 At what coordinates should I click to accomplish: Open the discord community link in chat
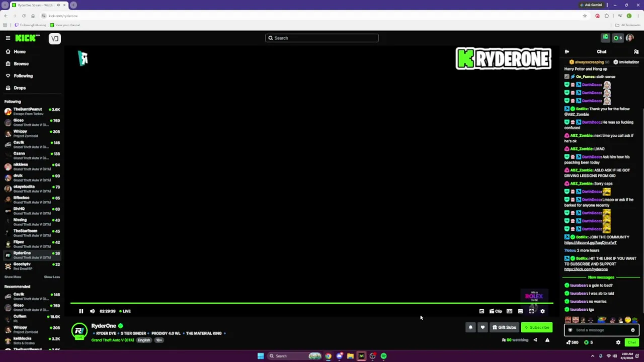pyautogui.click(x=590, y=243)
